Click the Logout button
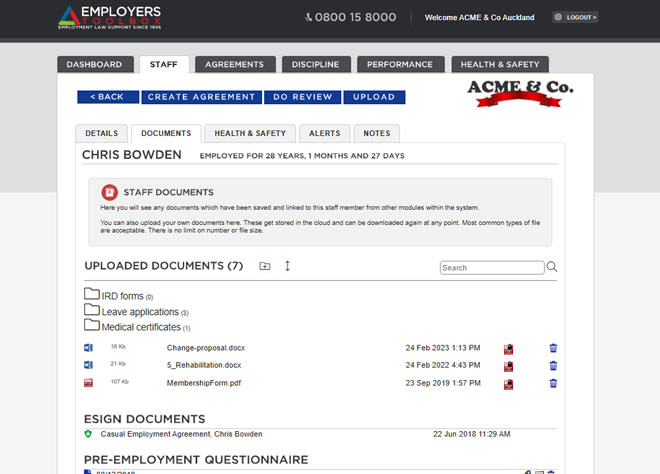Image resolution: width=660 pixels, height=474 pixels. point(581,17)
